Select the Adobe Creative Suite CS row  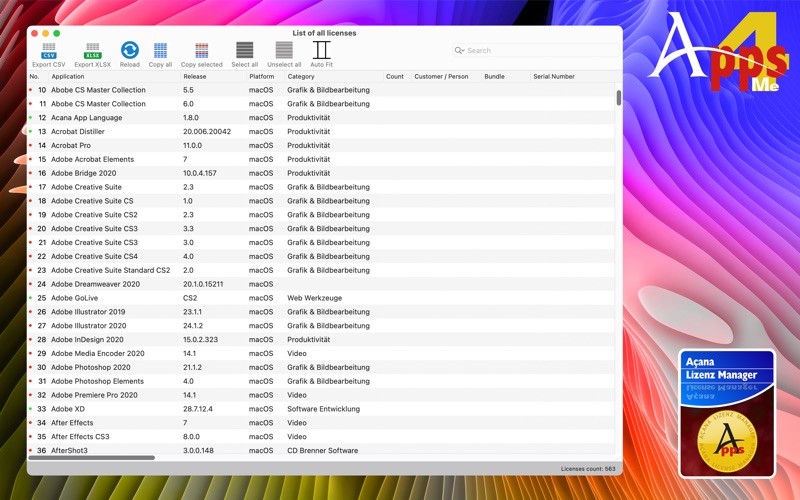point(321,201)
